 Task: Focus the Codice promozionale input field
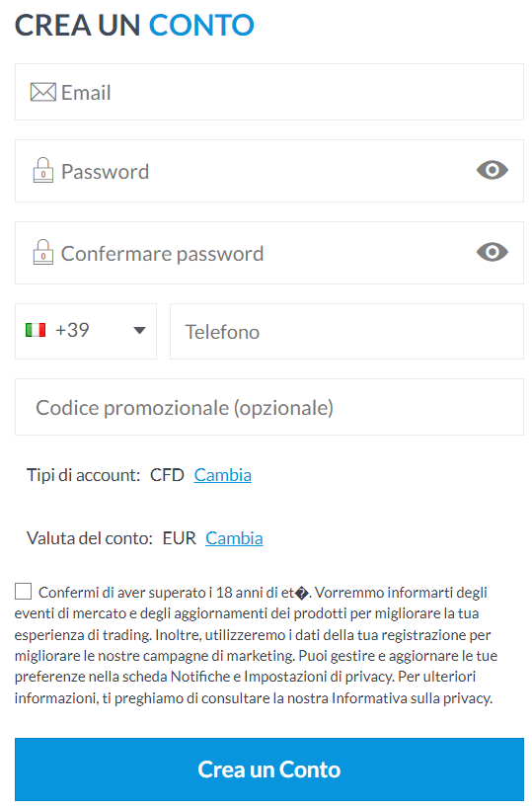[269, 407]
